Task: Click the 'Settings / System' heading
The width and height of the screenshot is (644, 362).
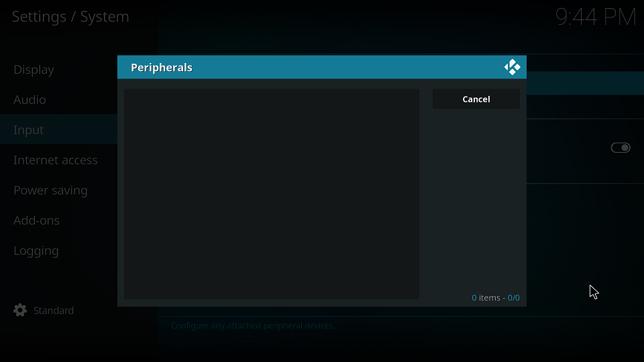Action: coord(70,17)
